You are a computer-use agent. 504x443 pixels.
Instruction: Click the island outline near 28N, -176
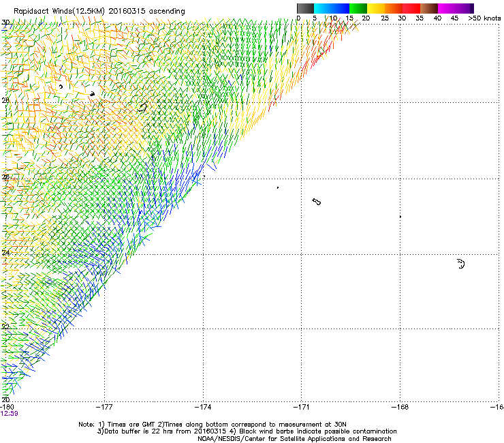(142, 108)
